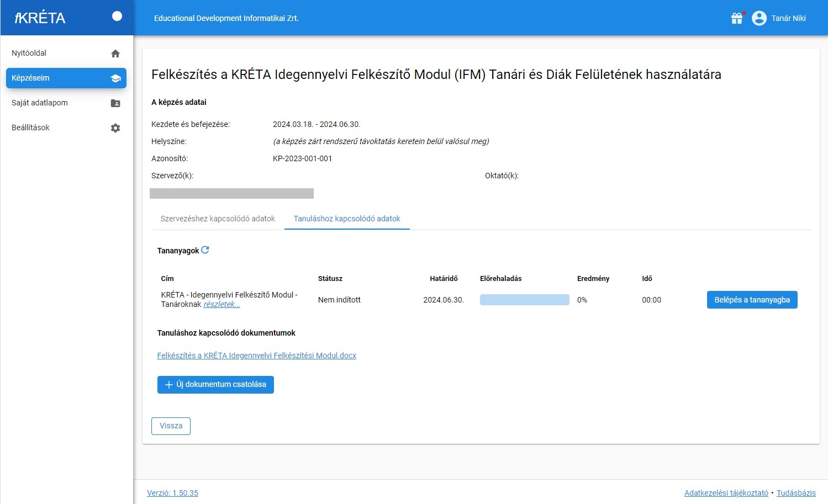
Task: Open the gift notifications icon
Action: 737,18
